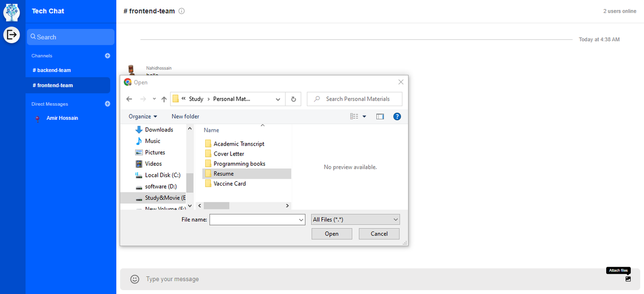Viewport: 644px width, 294px height.
Task: Create a New folder
Action: tap(185, 116)
